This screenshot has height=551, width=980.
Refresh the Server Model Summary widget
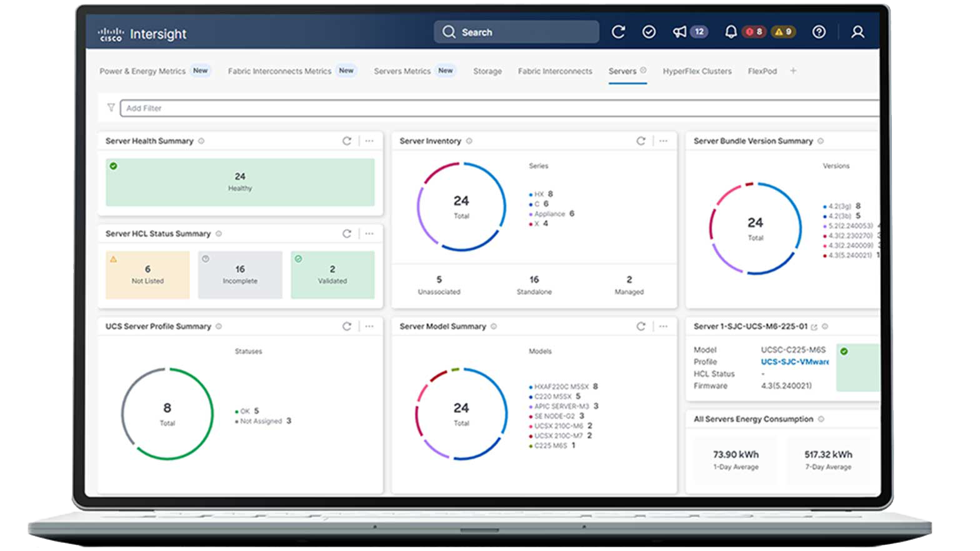(641, 326)
